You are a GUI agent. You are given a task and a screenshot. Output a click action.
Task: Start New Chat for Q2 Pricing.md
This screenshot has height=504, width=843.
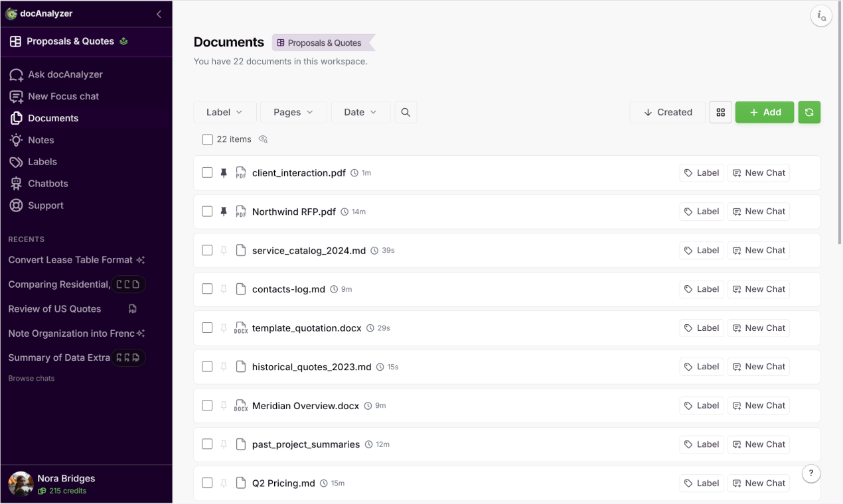(759, 483)
